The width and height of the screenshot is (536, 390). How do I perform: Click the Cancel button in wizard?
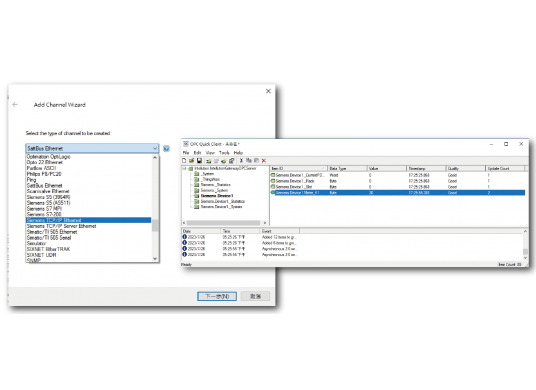pos(255,296)
